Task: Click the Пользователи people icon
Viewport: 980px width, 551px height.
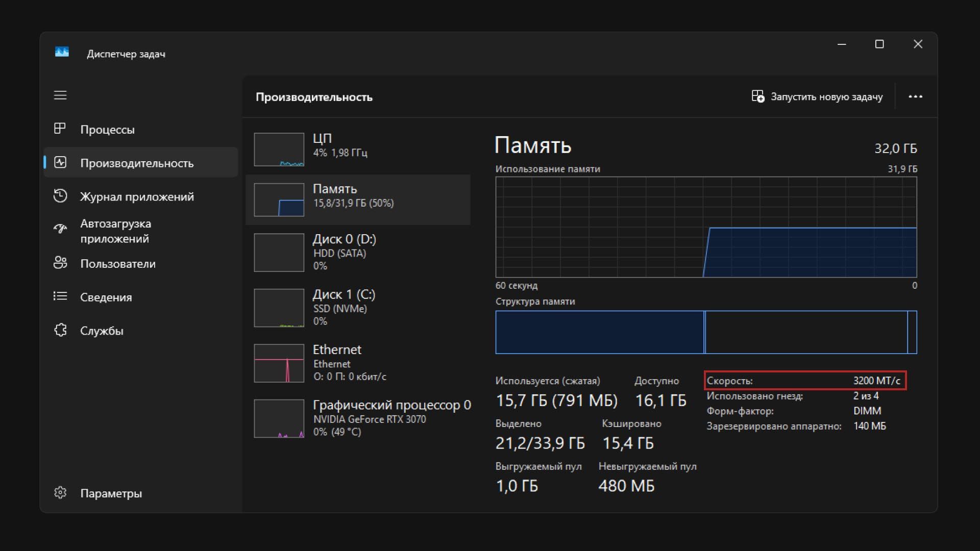Action: 60,263
